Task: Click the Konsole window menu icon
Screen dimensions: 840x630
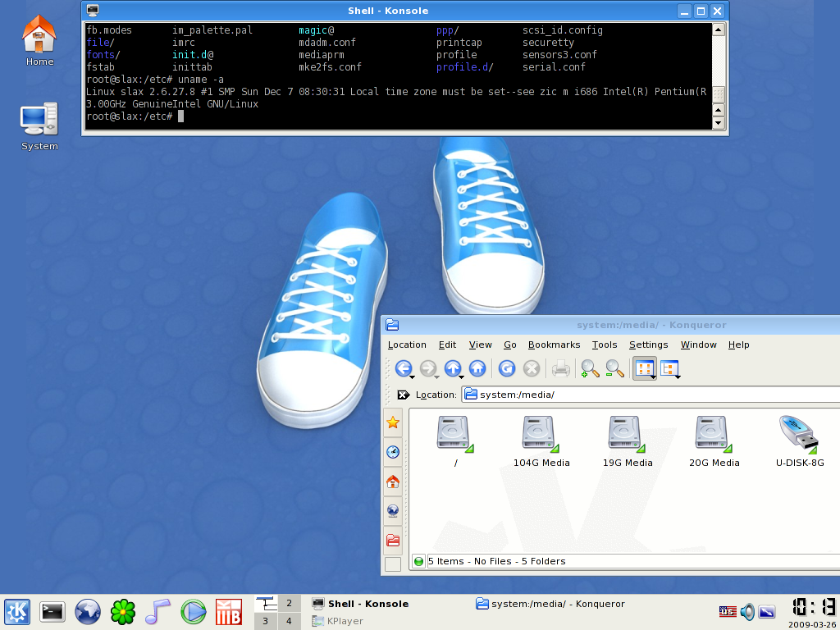Action: [92, 10]
